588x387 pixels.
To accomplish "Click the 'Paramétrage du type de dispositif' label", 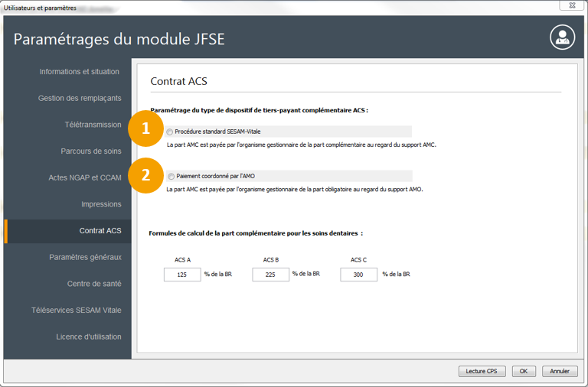I will tap(259, 111).
